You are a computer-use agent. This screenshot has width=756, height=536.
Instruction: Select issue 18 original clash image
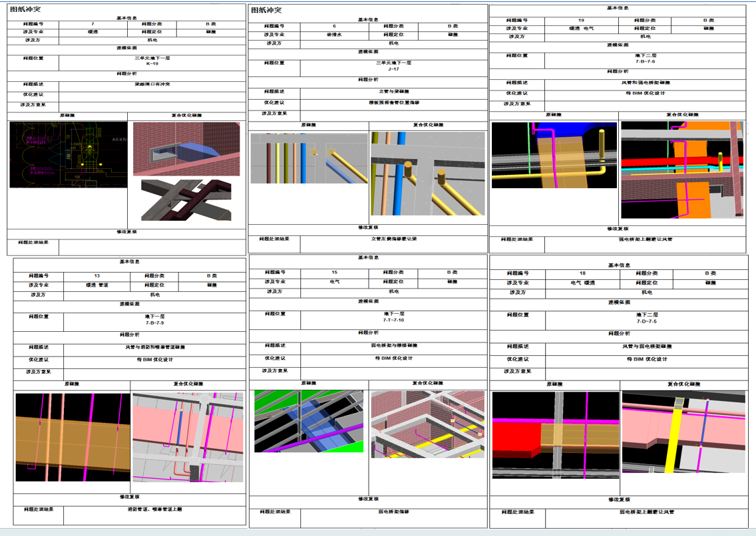(x=554, y=434)
